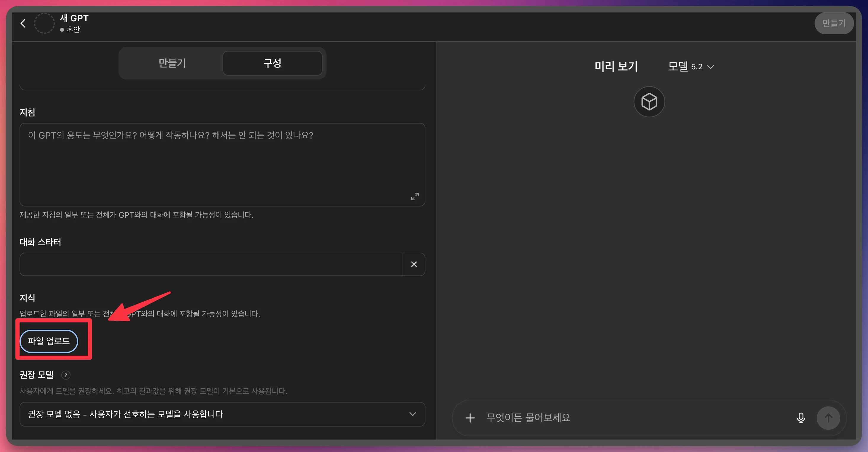Click the top-right 만들기 button
This screenshot has width=868, height=452.
(x=834, y=23)
